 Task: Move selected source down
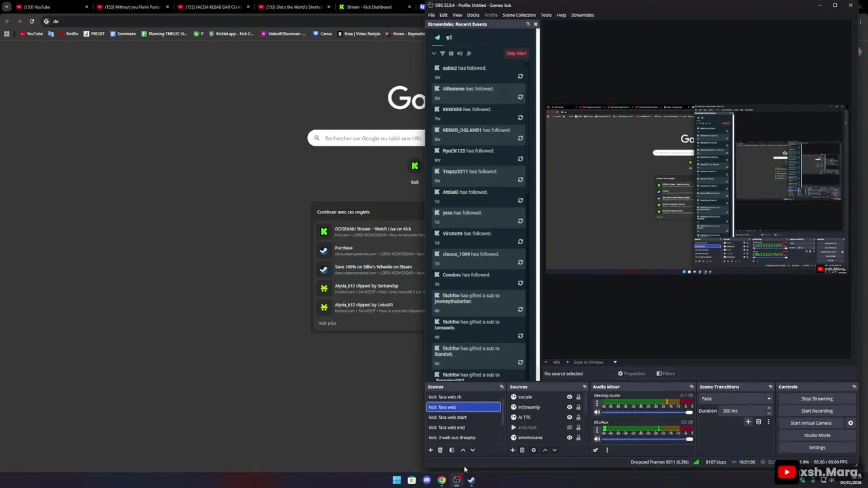click(x=554, y=450)
